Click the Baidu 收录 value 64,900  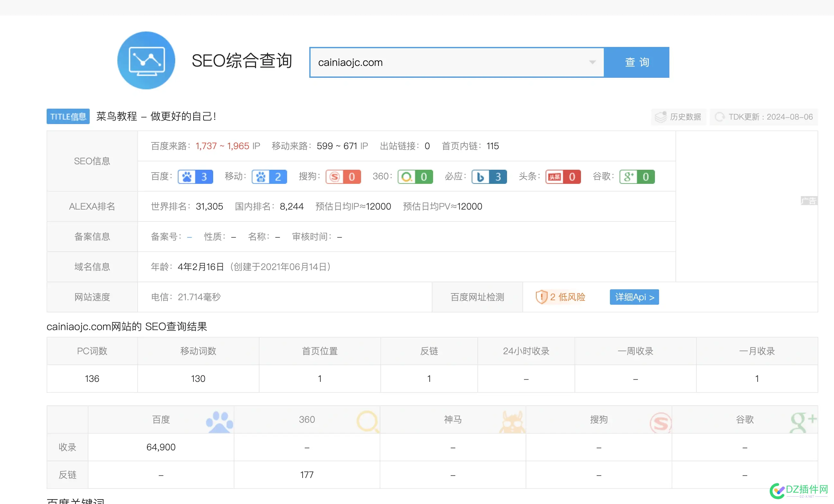click(161, 447)
